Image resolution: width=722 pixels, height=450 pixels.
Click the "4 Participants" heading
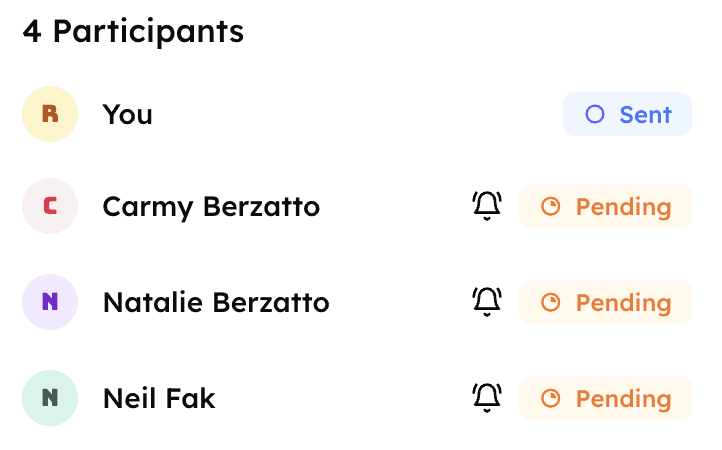point(133,31)
